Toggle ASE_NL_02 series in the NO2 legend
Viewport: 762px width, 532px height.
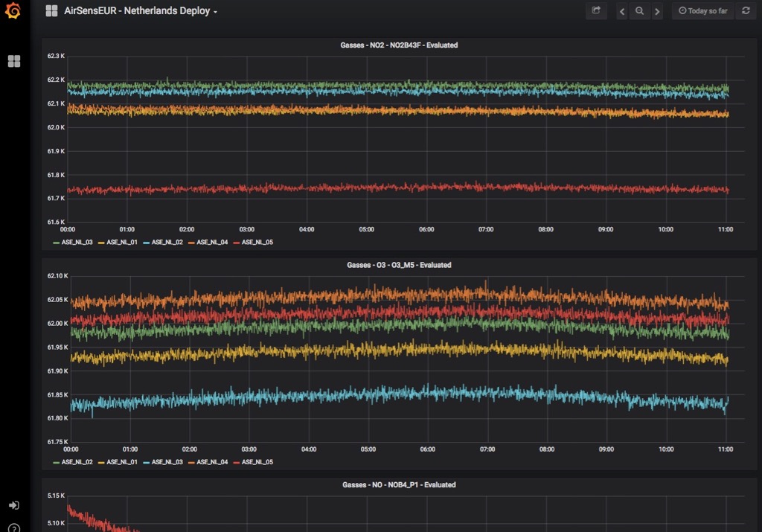pos(167,242)
